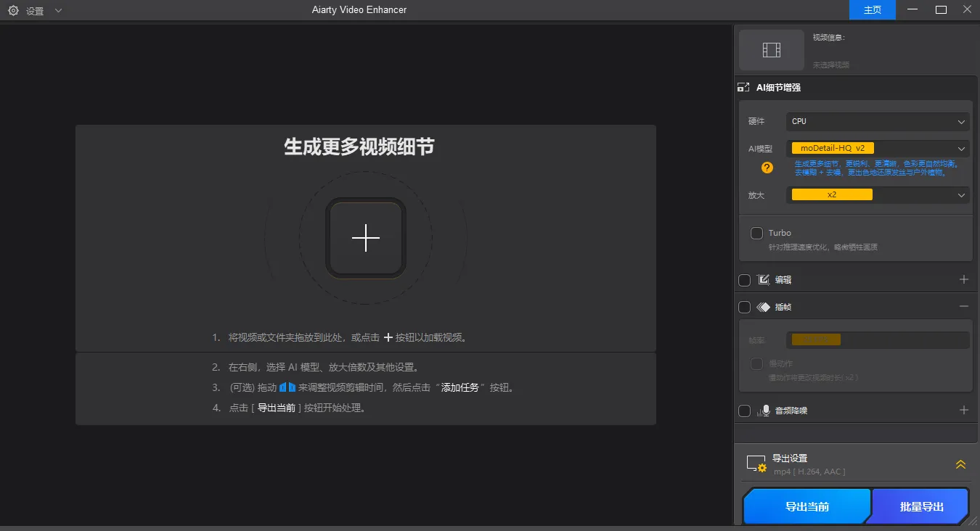980x531 pixels.
Task: Click the 编辑 crop edit icon
Action: pyautogui.click(x=763, y=280)
